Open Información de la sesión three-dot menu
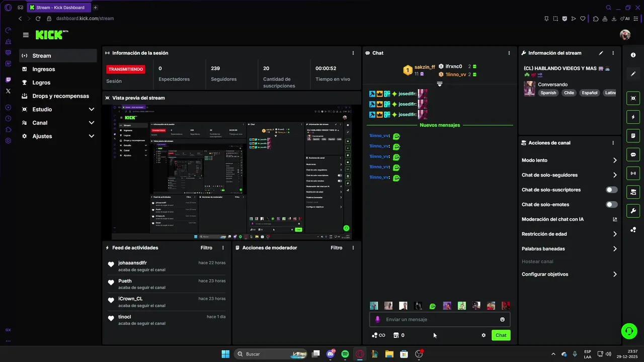Screen dimensions: 644x362 (x=353, y=53)
